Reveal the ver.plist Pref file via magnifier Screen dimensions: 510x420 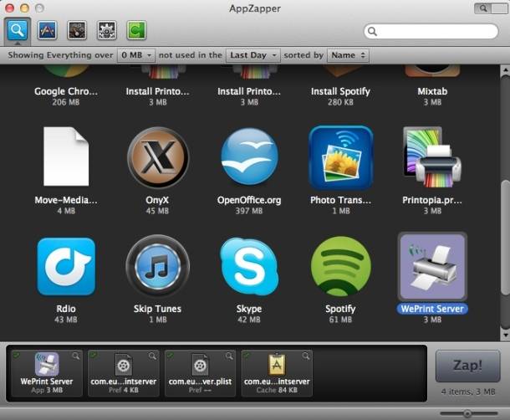click(x=229, y=356)
